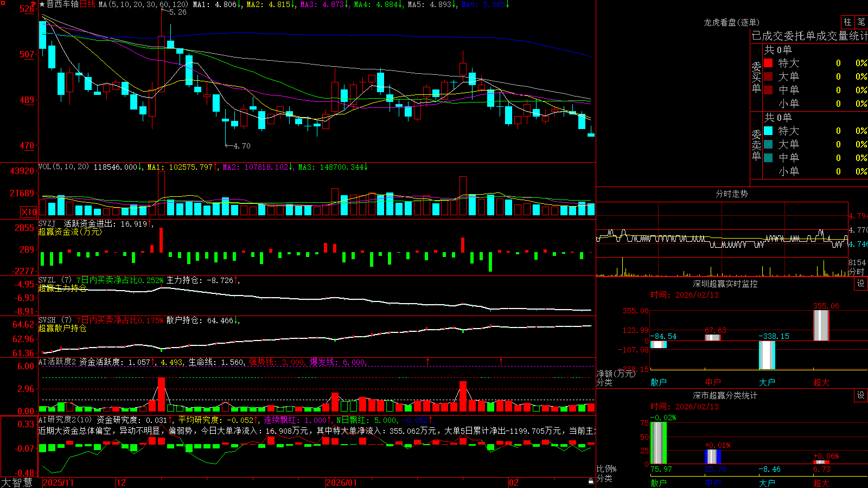Click the 2025/11 timeline date marker
Screen dimensions: 868x488
pos(58,483)
